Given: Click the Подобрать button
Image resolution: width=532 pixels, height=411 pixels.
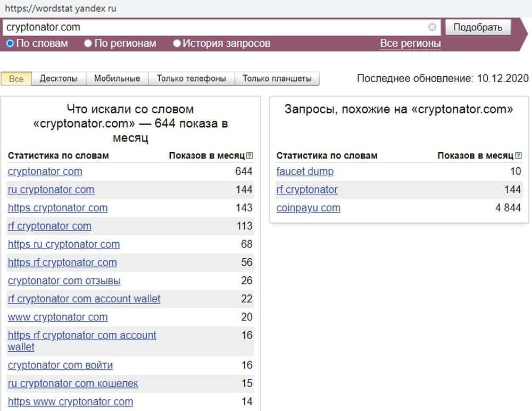Looking at the screenshot, I should (478, 27).
